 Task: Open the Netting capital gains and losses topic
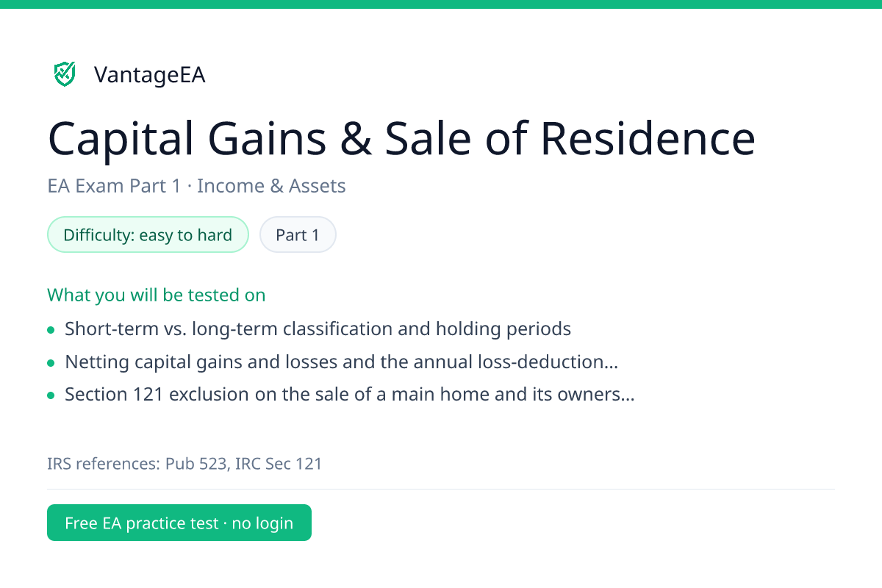341,362
